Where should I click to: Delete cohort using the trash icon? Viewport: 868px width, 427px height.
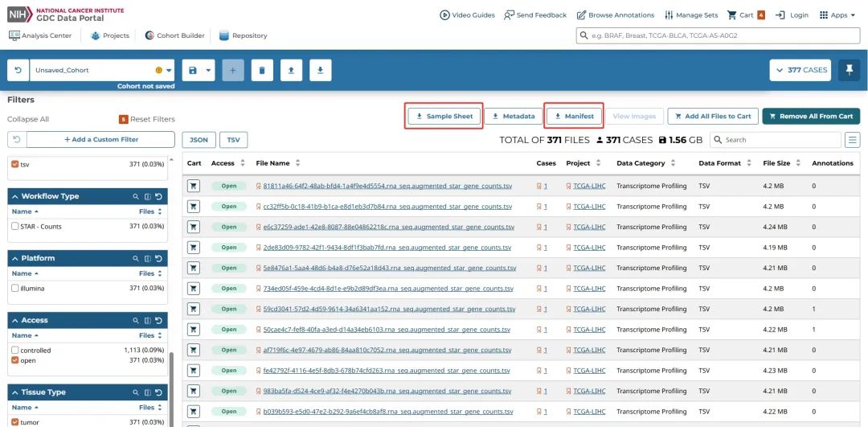click(x=261, y=71)
